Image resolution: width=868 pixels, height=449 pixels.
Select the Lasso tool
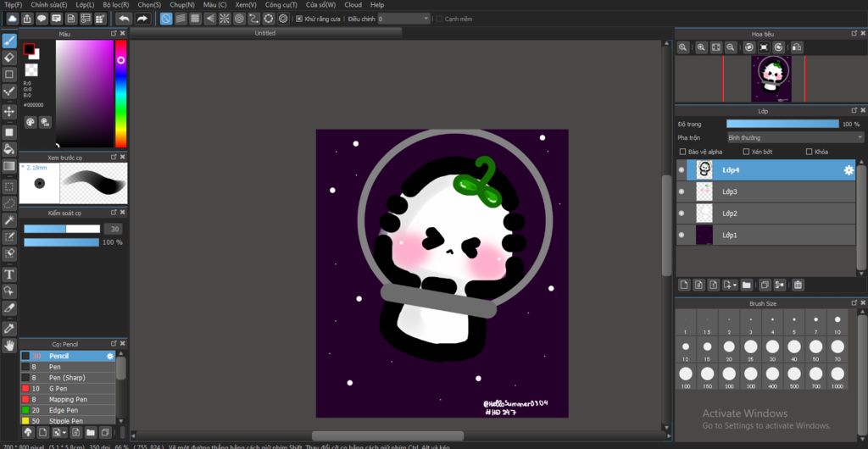click(x=8, y=203)
